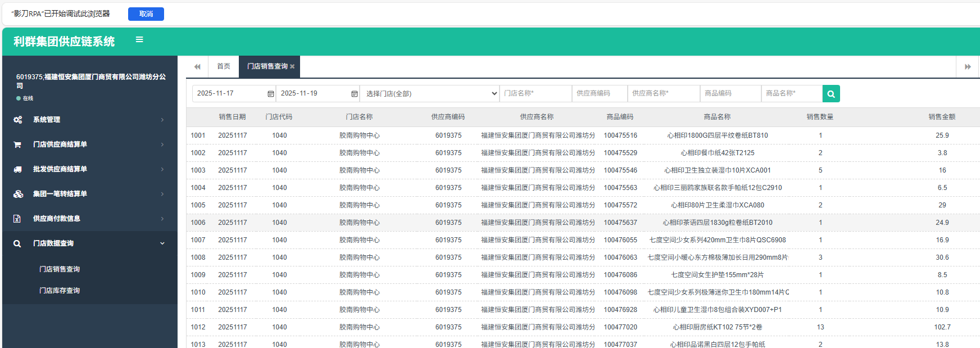
Task: Click the 销售日期 column header
Action: click(x=233, y=117)
